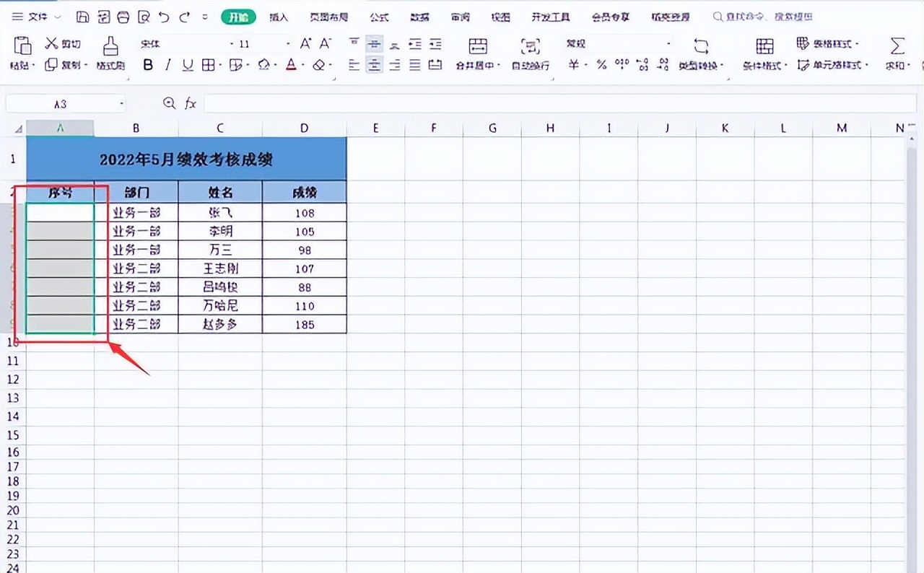Open the 条件格式 conditional formatting icon
This screenshot has width=924, height=573.
tap(765, 47)
